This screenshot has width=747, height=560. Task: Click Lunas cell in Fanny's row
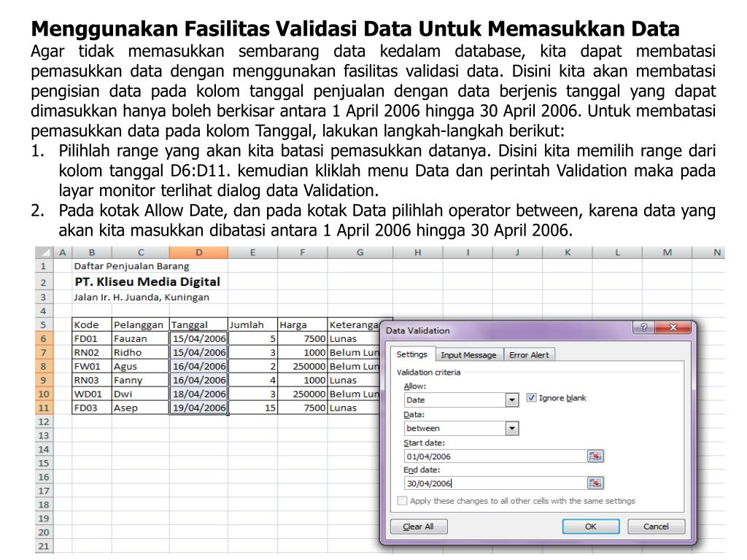[x=354, y=380]
